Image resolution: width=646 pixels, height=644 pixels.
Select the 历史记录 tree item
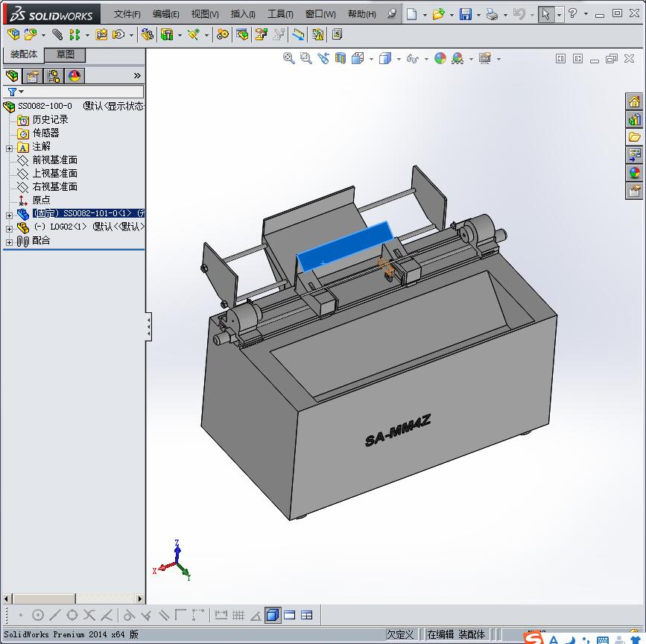click(x=50, y=119)
